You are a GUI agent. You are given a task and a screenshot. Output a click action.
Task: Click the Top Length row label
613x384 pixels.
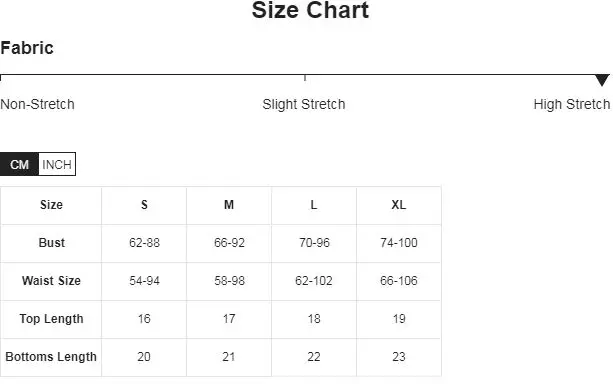pos(52,319)
